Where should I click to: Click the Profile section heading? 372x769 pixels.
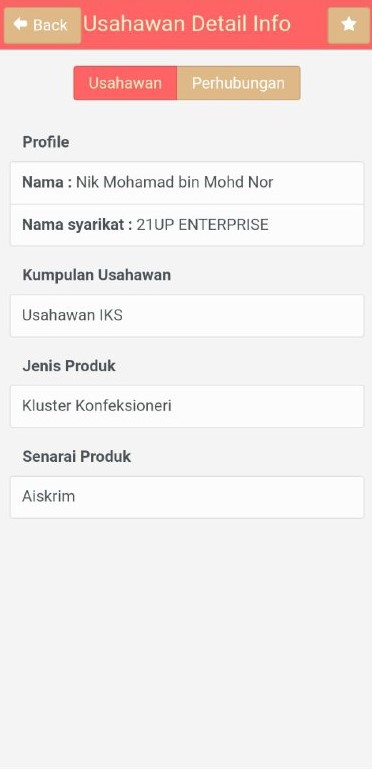(x=46, y=142)
